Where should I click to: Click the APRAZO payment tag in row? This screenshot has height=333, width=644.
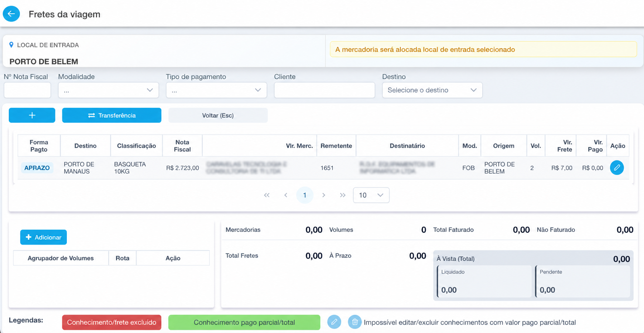[37, 168]
